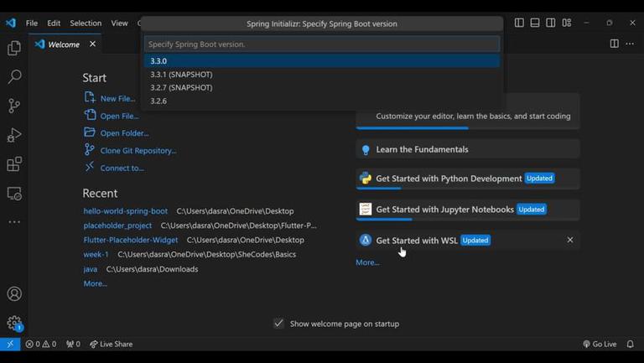Focus the Specify Spring Boot version input
This screenshot has height=363, width=644.
click(x=322, y=44)
